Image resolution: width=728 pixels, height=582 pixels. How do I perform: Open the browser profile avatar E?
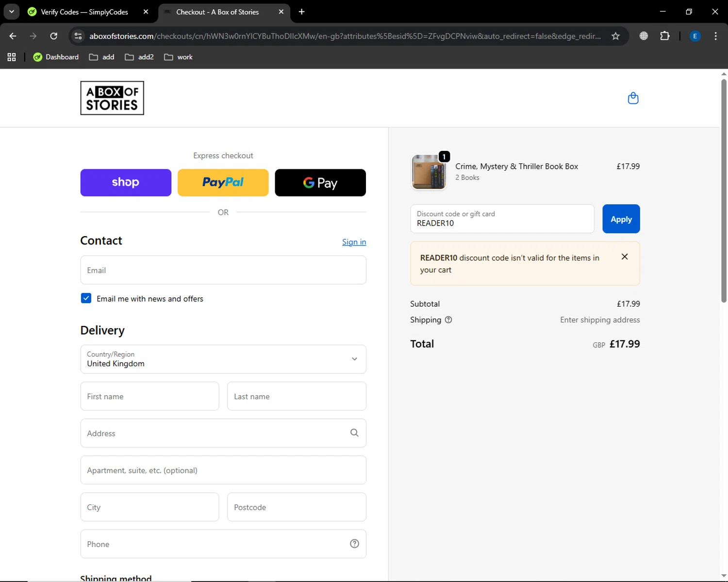point(695,36)
